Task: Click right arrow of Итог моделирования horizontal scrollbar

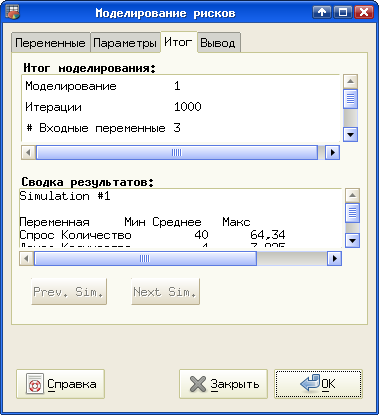Action: coord(332,153)
